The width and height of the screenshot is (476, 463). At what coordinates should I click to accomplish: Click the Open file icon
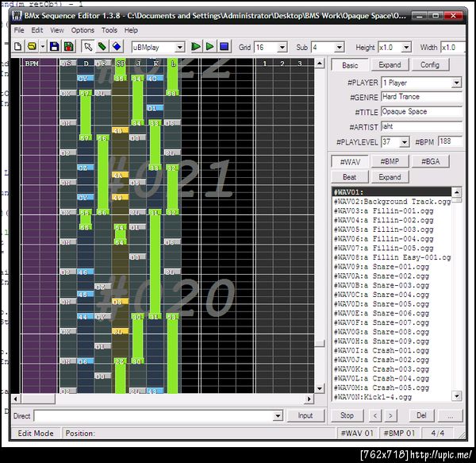click(x=32, y=47)
